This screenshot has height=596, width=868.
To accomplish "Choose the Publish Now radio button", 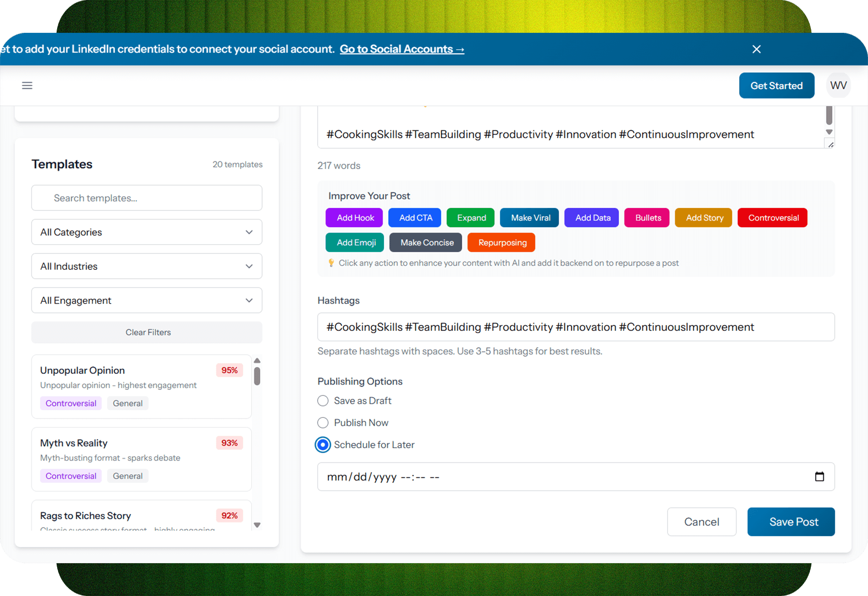I will (x=323, y=423).
